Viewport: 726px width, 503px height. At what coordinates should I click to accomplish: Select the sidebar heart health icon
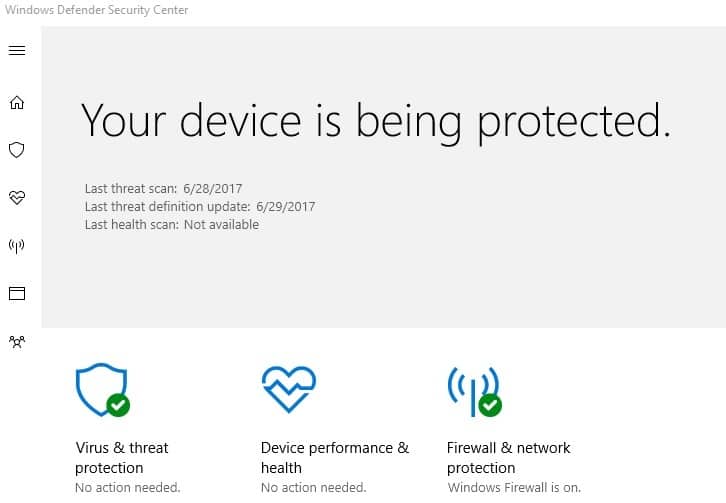coord(17,198)
